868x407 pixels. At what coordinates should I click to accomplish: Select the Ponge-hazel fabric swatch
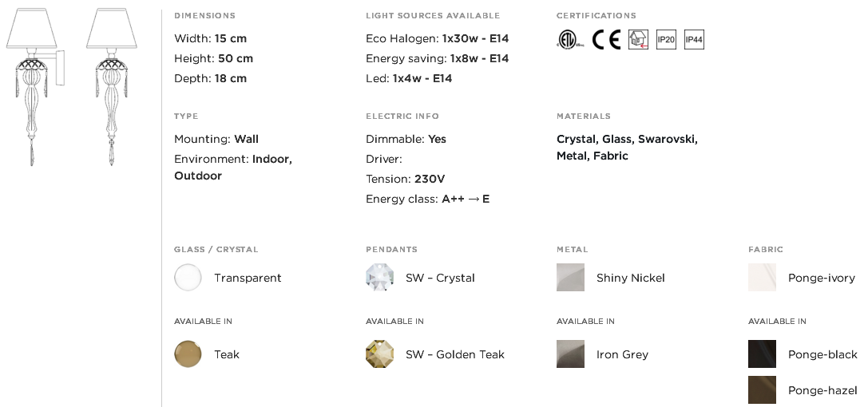763,390
